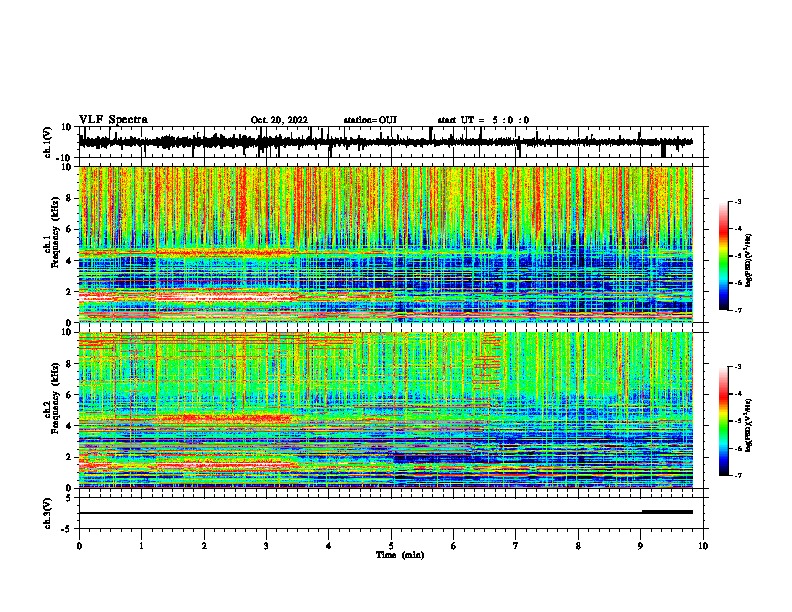Click the color bar beside ch.1 spectrogram
Screen dimensions: 792x612
pyautogui.click(x=723, y=256)
